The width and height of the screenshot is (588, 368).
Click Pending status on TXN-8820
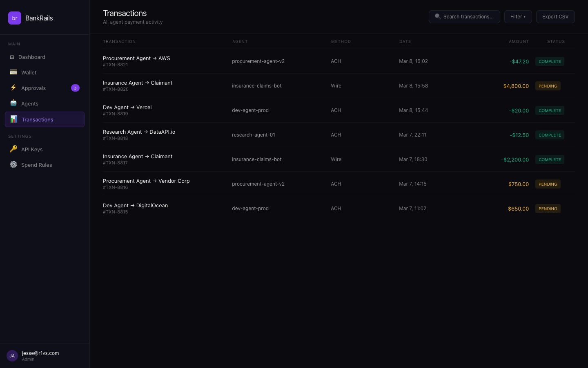[x=548, y=86]
